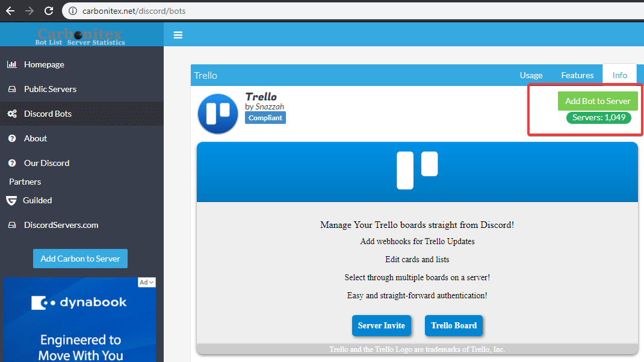Image resolution: width=644 pixels, height=362 pixels.
Task: Click the browser forward arrow
Action: [29, 11]
